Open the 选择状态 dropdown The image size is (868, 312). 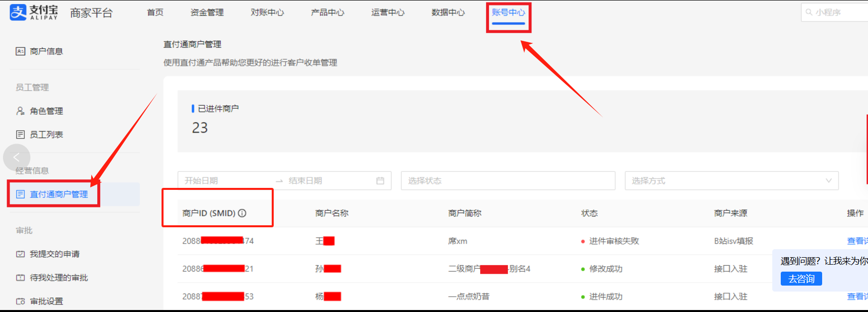508,181
